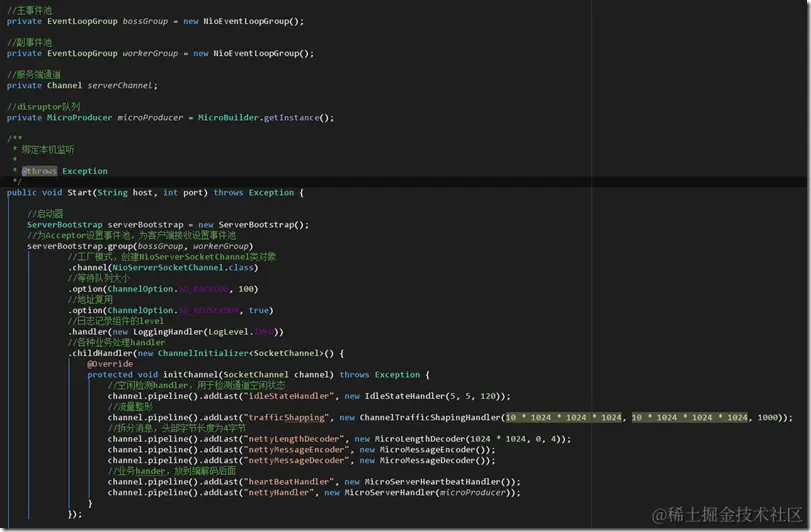Click the 'int port' parameter

point(182,192)
